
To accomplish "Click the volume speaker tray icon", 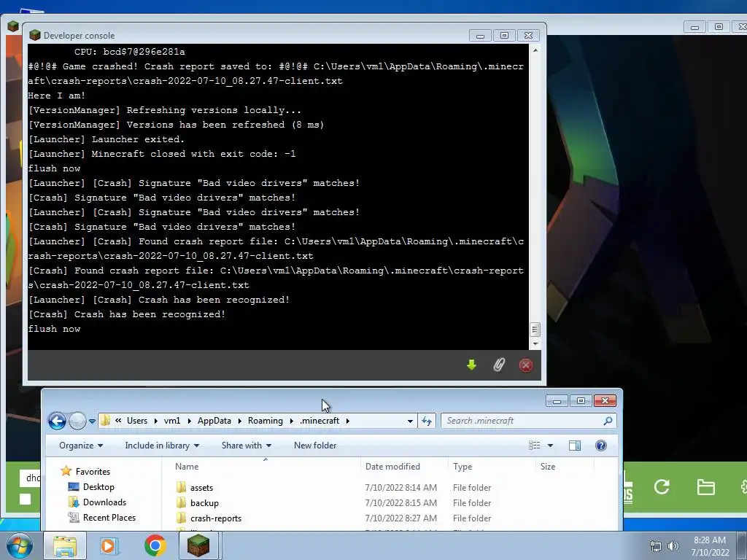I will [x=673, y=546].
